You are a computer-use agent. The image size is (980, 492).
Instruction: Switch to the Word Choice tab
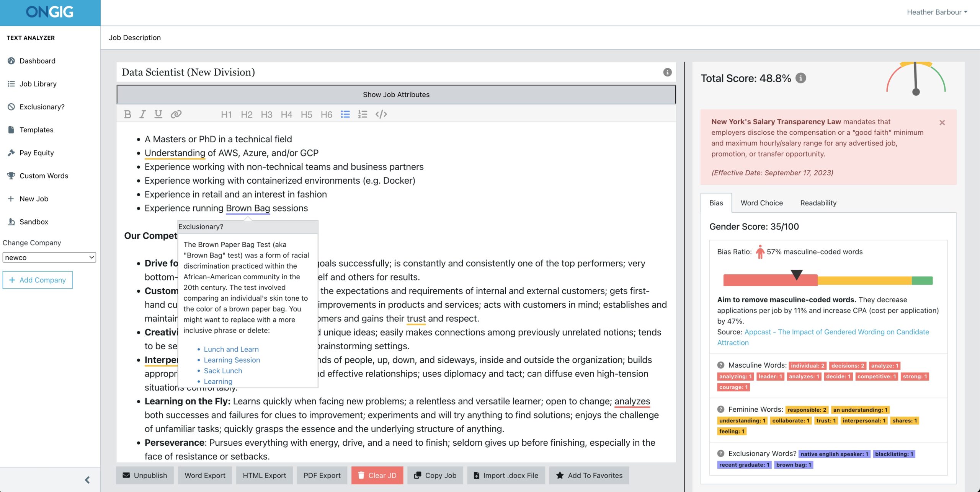[x=761, y=203]
